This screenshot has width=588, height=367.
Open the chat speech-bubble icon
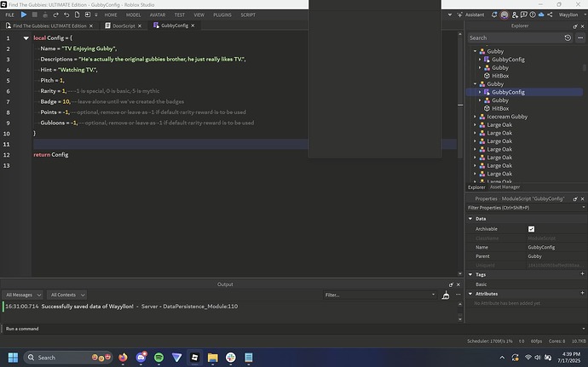click(524, 14)
